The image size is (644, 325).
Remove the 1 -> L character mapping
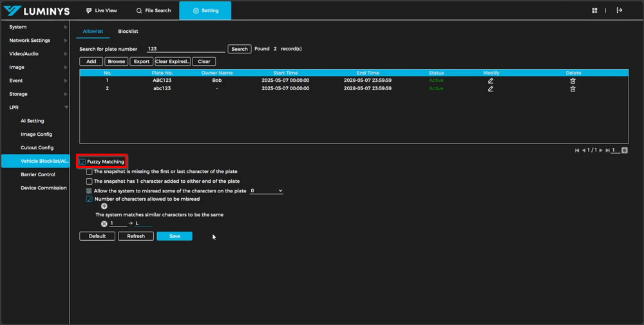coord(104,223)
